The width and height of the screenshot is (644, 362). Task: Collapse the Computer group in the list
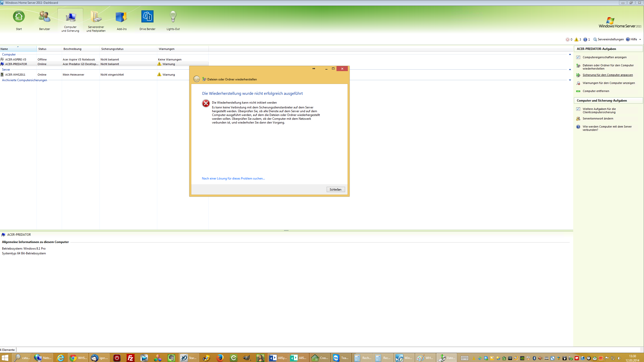tap(570, 54)
